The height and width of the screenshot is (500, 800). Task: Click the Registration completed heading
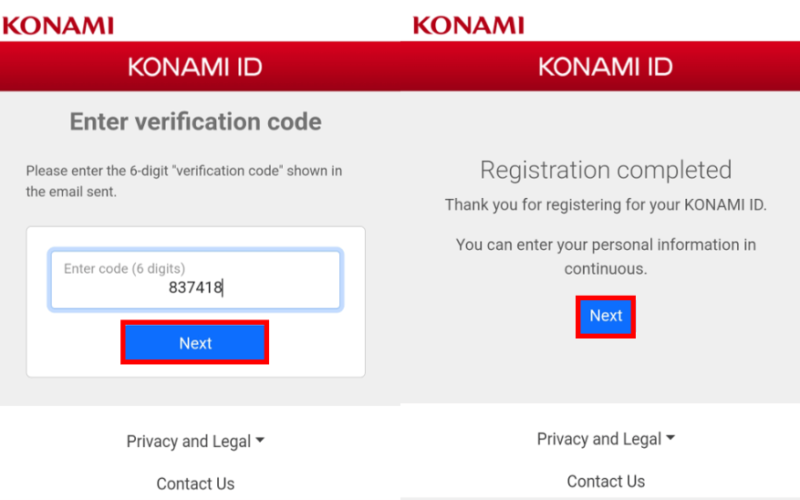pos(606,170)
